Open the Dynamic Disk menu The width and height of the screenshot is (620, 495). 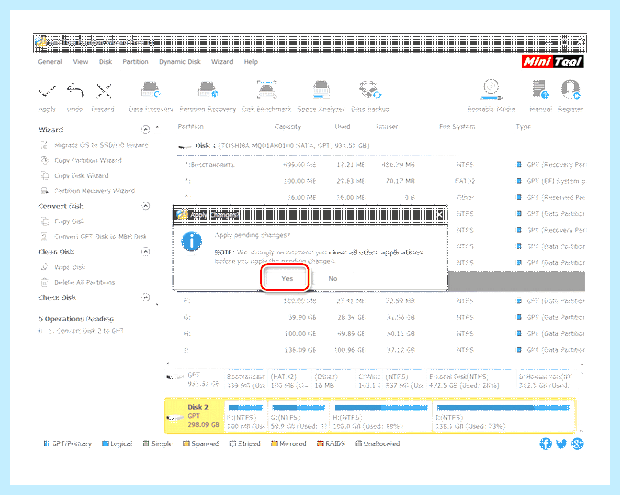click(180, 62)
